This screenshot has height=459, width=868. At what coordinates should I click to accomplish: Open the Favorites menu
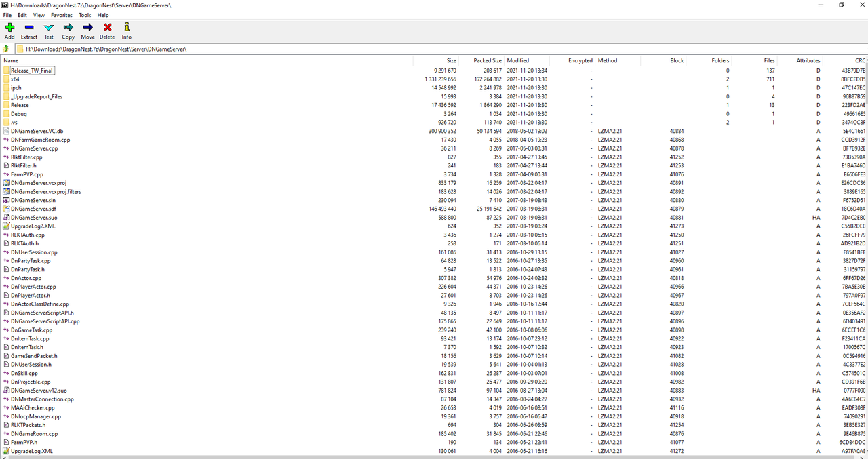62,15
